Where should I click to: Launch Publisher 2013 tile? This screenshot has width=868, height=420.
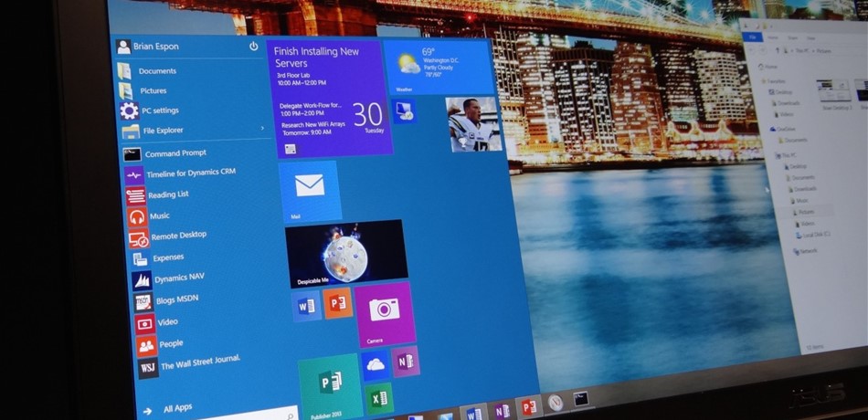pos(331,385)
